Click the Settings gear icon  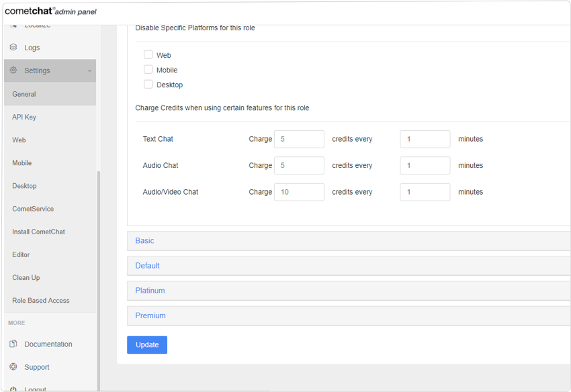tap(13, 70)
